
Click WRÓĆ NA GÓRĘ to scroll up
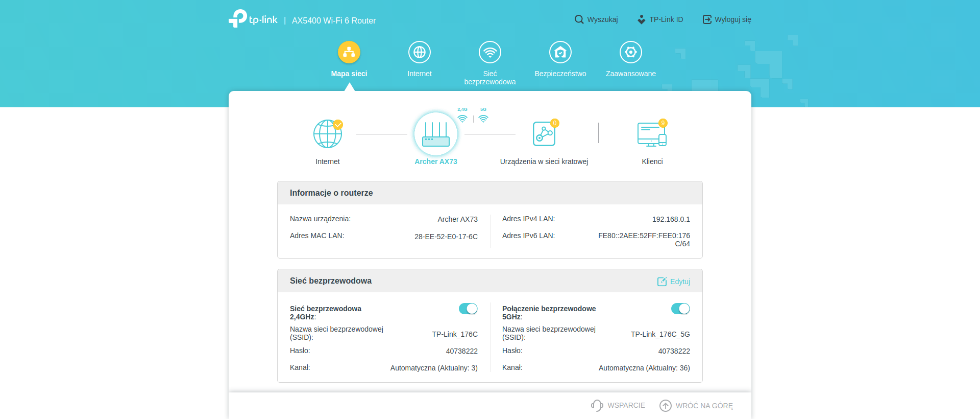(696, 406)
